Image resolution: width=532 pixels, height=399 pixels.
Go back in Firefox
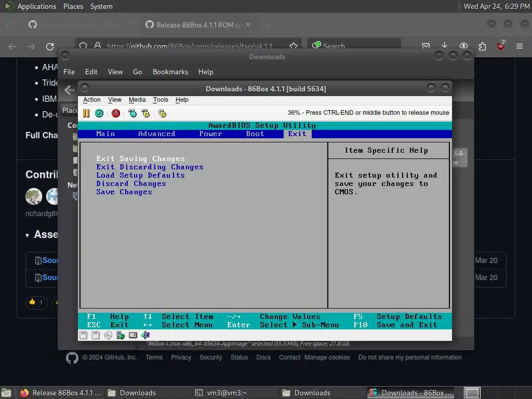click(12, 46)
